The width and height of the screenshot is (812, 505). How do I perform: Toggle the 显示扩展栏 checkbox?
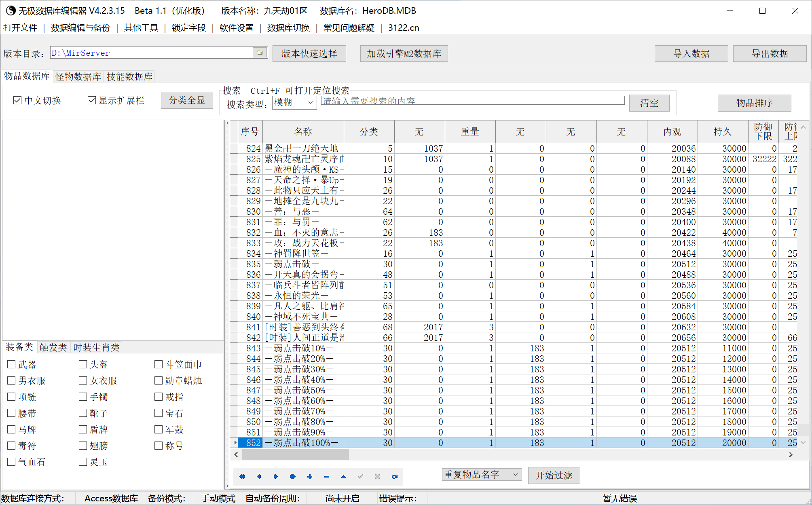92,100
